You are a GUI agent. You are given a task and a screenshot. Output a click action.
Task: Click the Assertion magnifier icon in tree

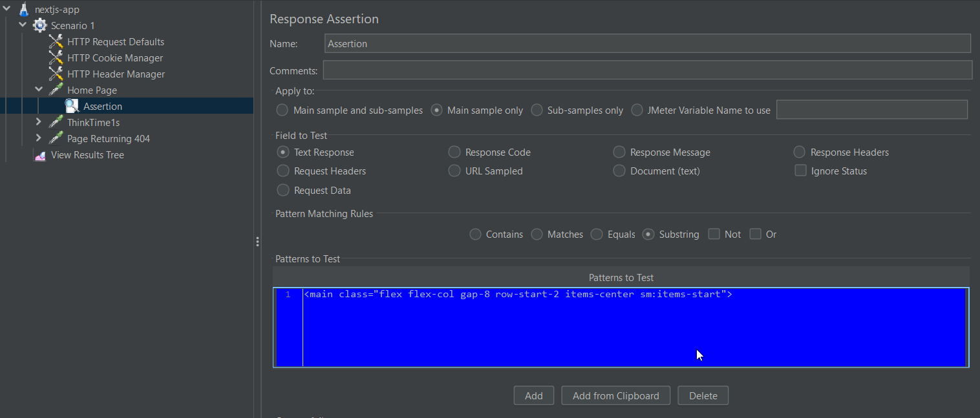click(x=72, y=107)
